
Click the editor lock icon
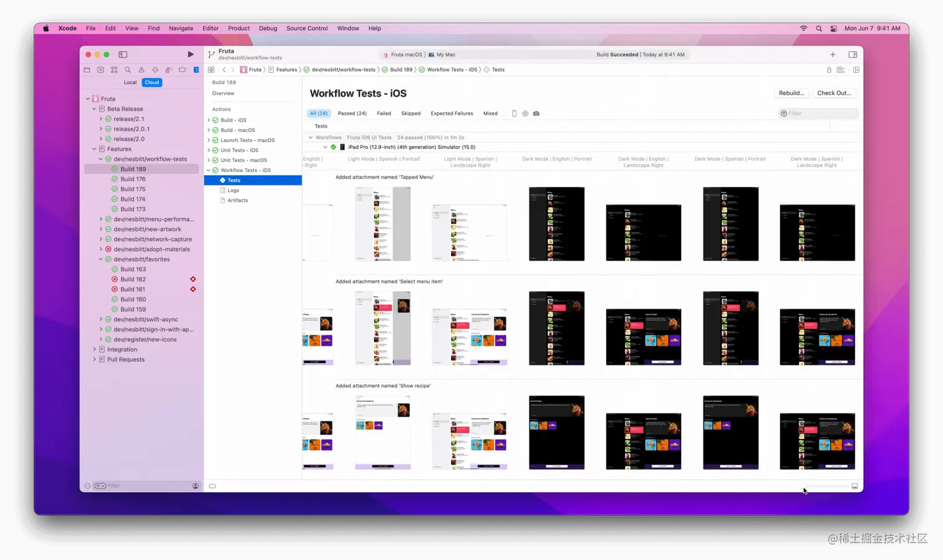[x=829, y=70]
